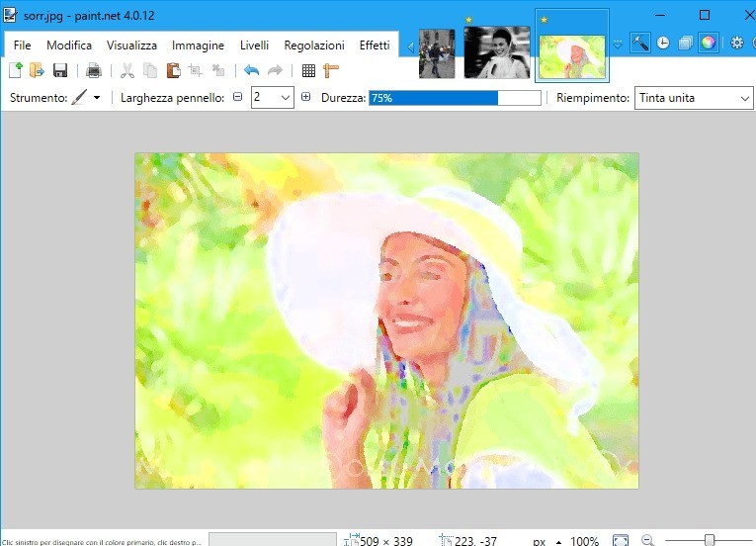756x546 pixels.
Task: Increase brush width with plus button
Action: coord(305,97)
